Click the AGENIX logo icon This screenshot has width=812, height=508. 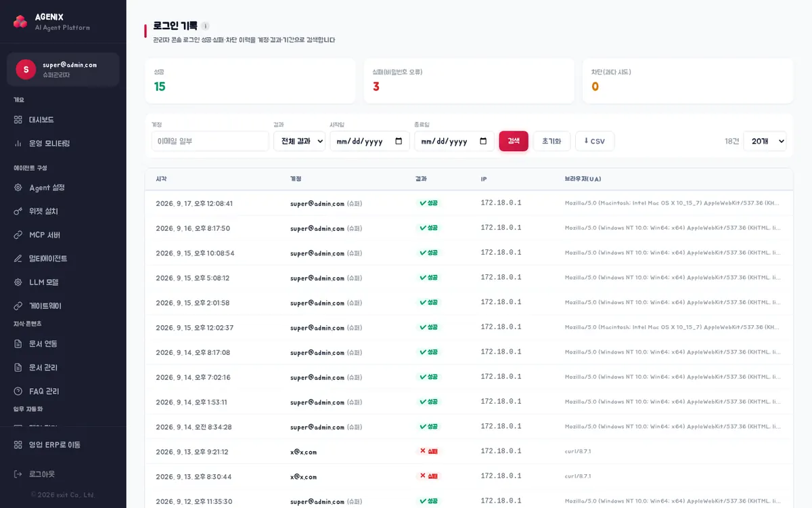tap(20, 22)
